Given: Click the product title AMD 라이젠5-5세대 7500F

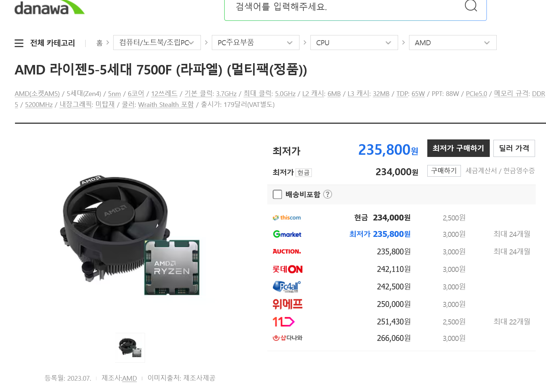Looking at the screenshot, I should pos(161,69).
